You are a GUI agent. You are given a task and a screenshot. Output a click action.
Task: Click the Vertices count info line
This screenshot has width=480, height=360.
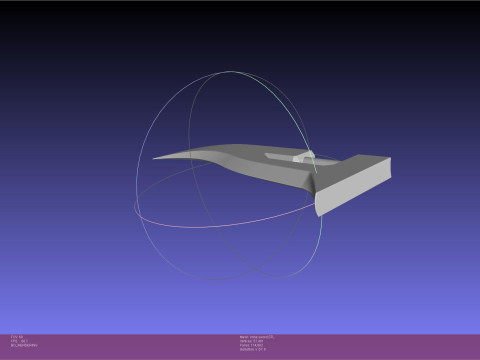click(251, 341)
